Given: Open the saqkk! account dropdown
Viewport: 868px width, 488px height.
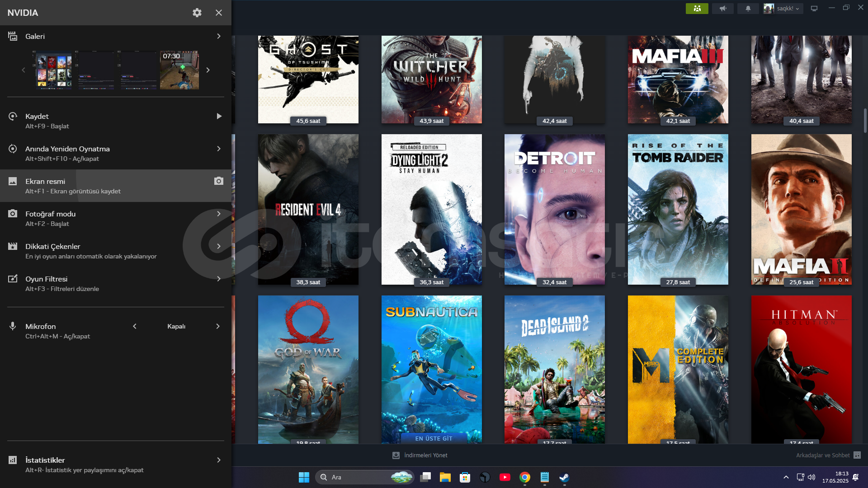Looking at the screenshot, I should [x=783, y=9].
